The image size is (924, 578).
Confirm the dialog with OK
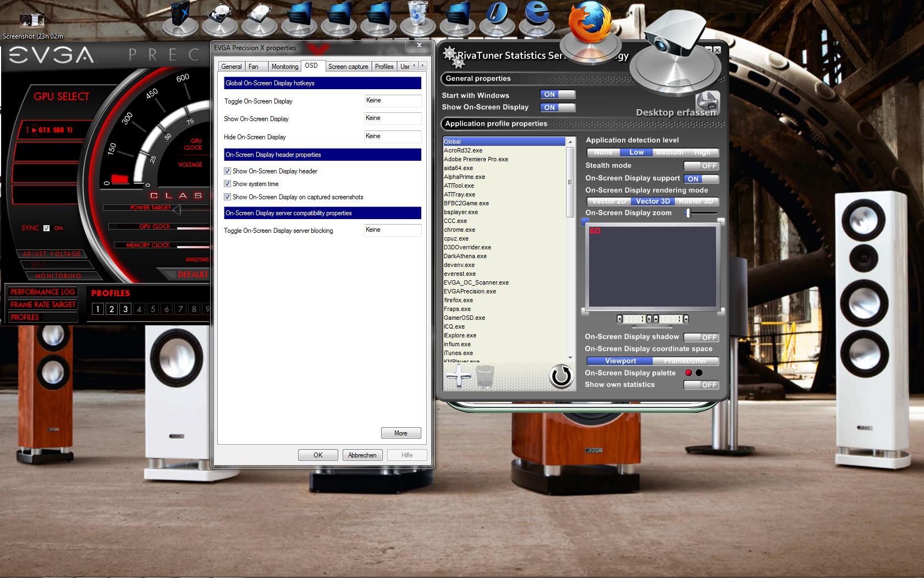[318, 455]
